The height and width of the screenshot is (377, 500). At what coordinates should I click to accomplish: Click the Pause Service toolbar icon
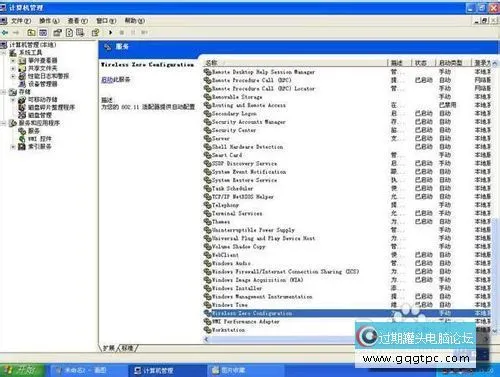[x=133, y=33]
